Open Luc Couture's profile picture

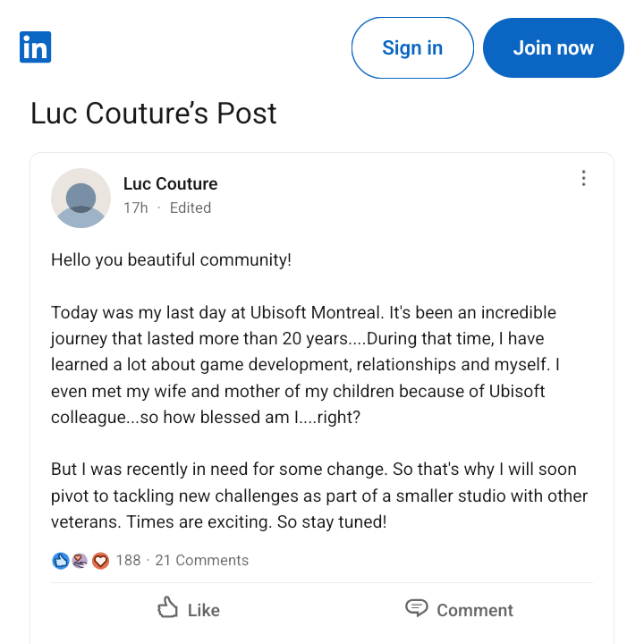click(80, 199)
